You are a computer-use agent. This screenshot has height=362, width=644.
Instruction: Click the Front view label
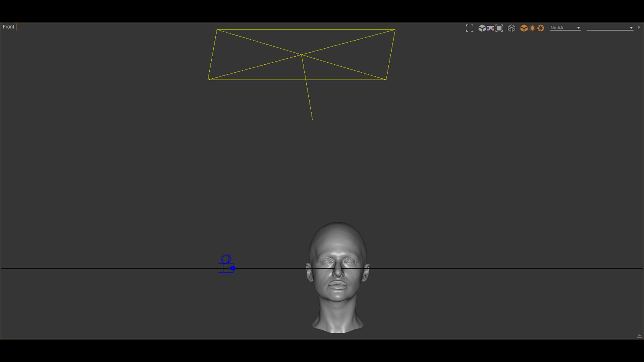coord(8,27)
